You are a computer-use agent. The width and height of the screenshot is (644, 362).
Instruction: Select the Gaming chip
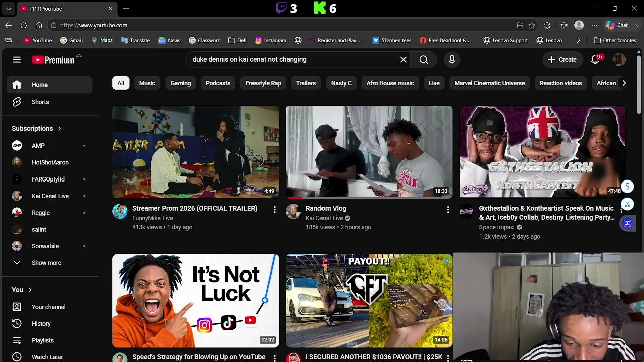[x=181, y=83]
